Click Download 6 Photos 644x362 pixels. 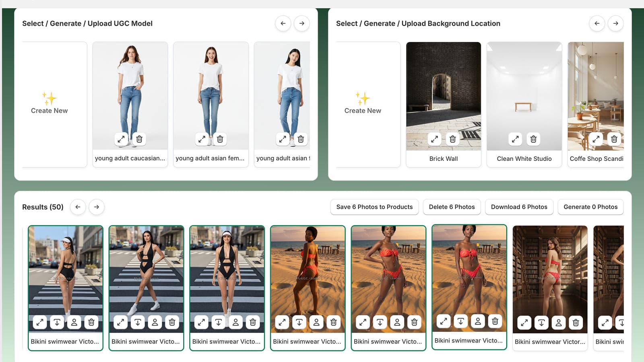click(x=519, y=207)
